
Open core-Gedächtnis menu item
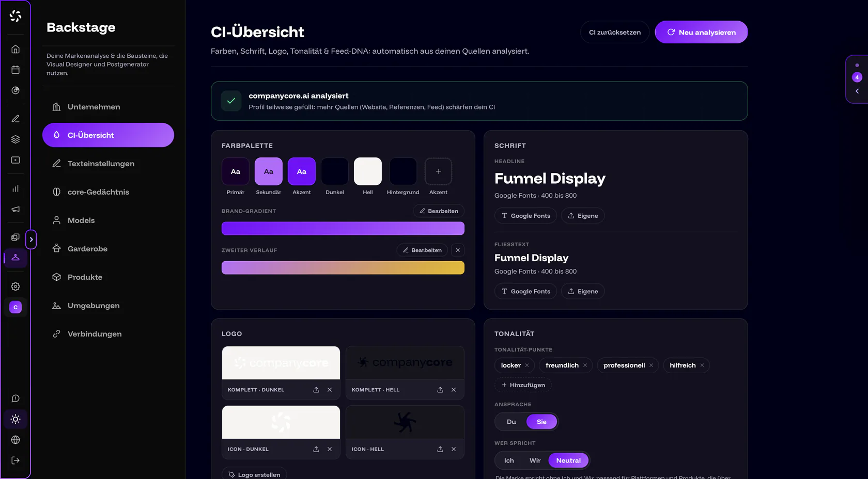pos(108,192)
